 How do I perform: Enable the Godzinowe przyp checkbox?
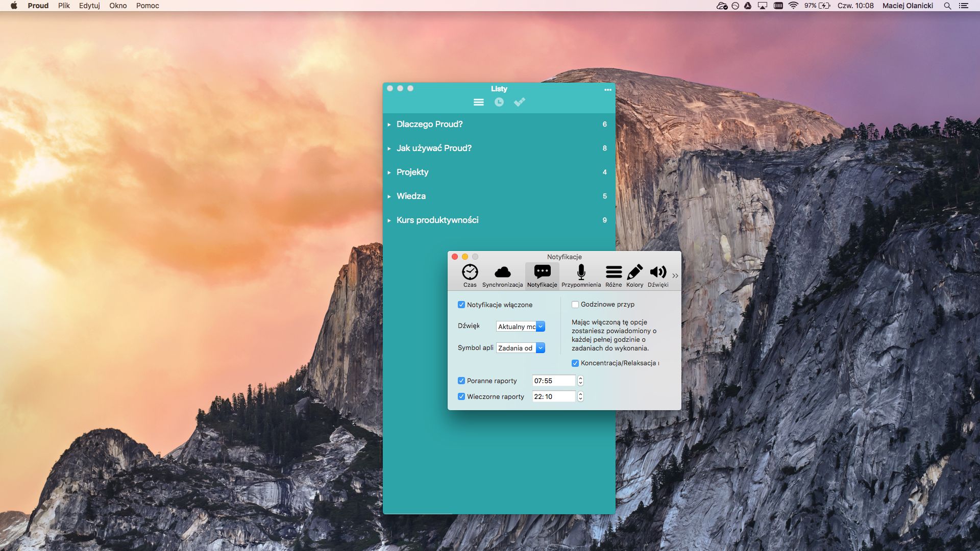575,305
